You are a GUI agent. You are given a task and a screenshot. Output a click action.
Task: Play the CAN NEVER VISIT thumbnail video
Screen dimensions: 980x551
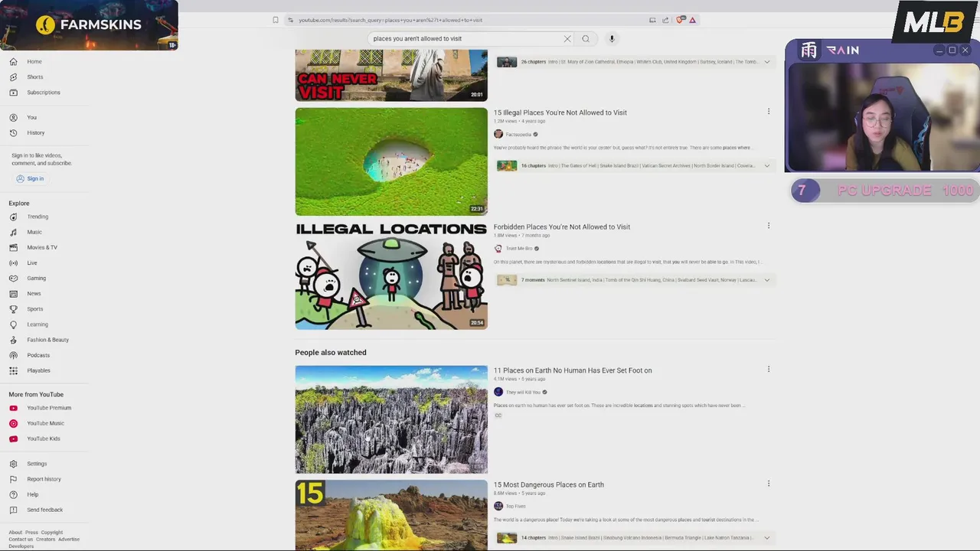point(391,75)
